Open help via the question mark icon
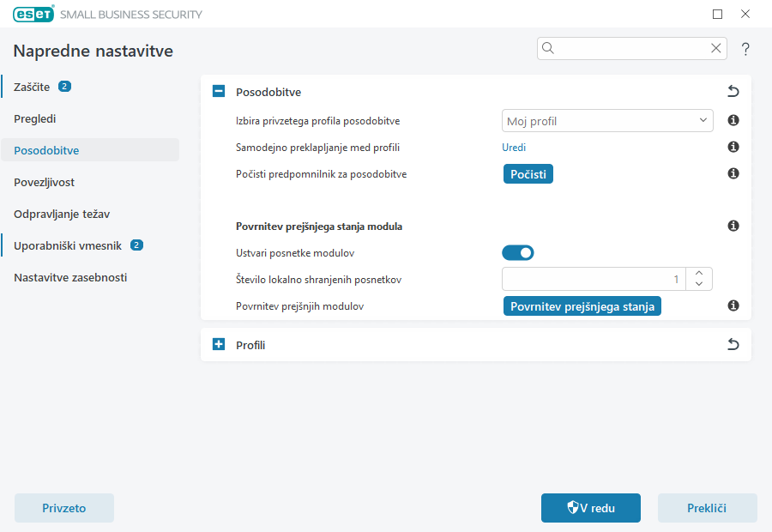 (745, 49)
